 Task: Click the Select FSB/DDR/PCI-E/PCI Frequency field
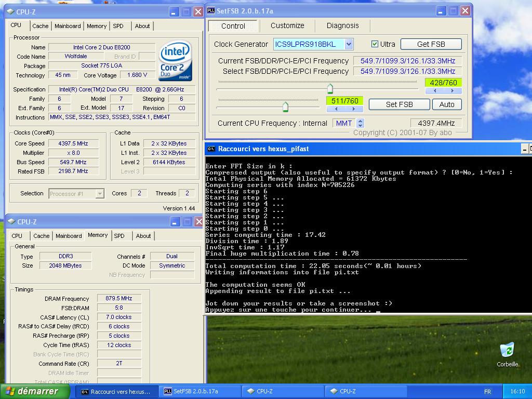(x=407, y=71)
